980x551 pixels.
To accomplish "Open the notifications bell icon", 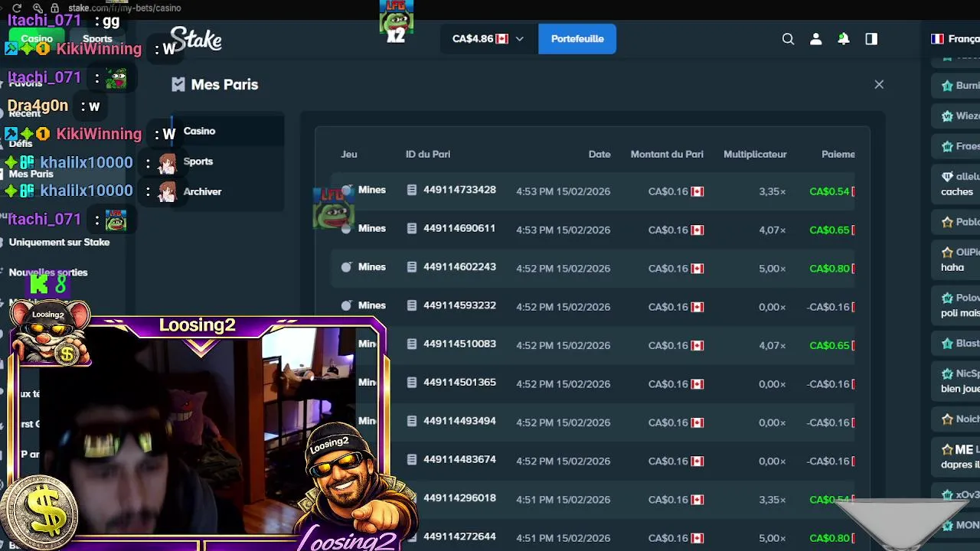I will [x=844, y=39].
